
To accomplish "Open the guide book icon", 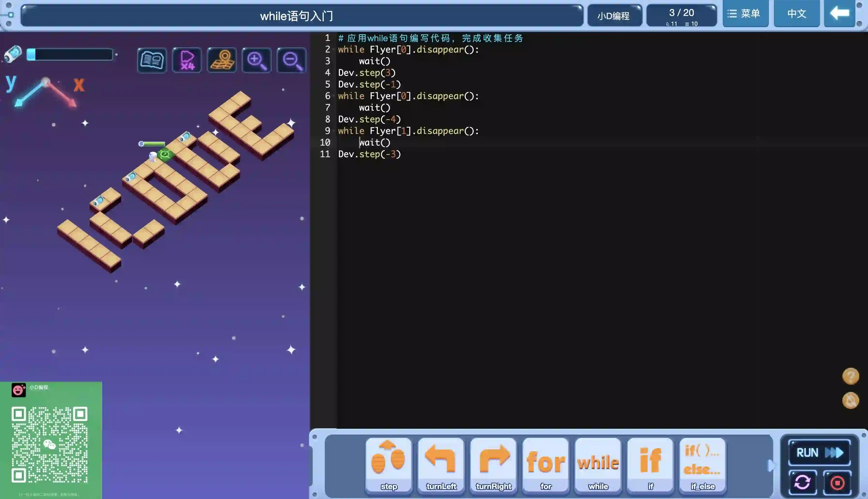I will (152, 60).
